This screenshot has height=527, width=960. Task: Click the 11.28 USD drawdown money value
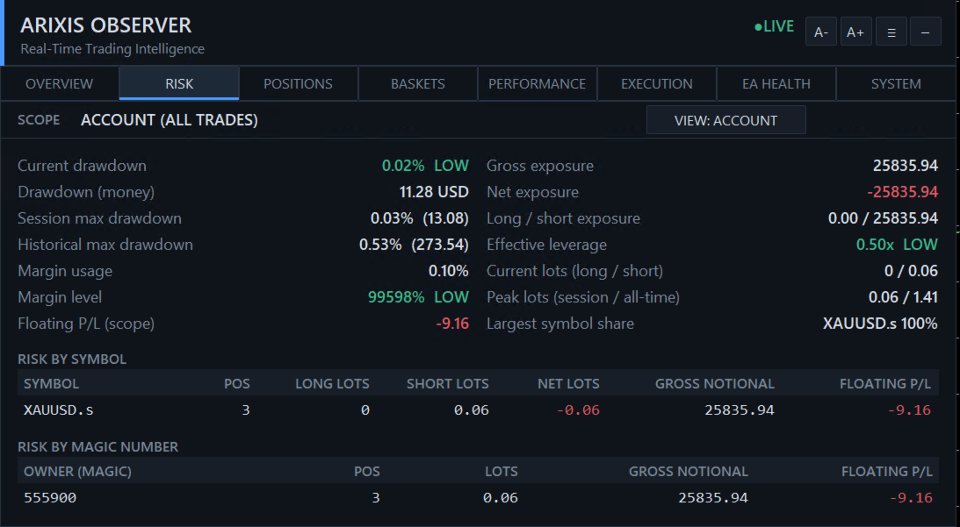coord(433,192)
